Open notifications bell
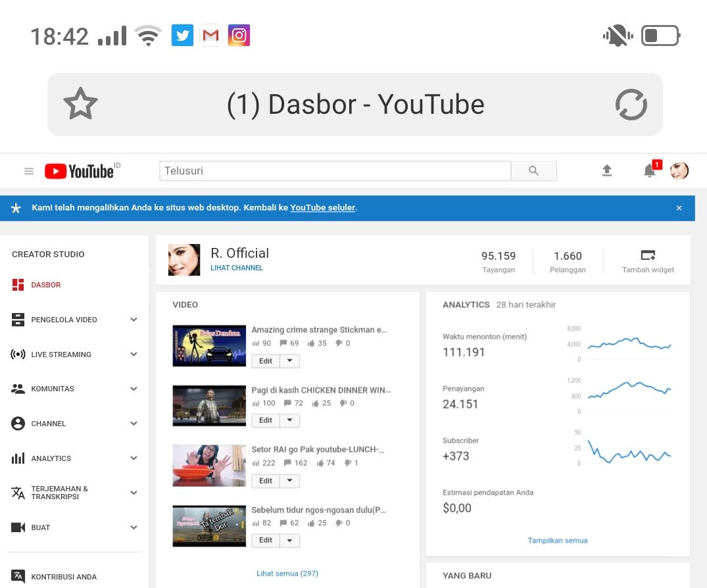707x588 pixels. (650, 170)
